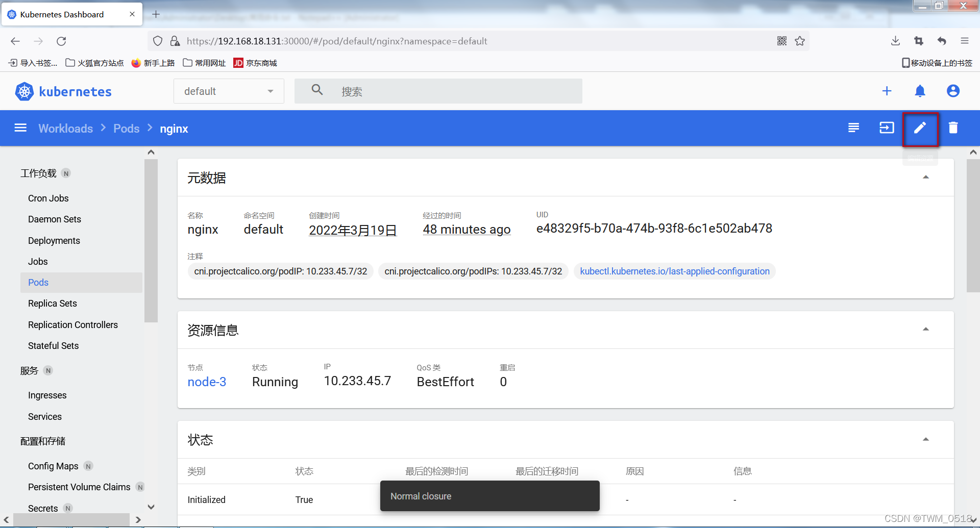This screenshot has height=528, width=980.
Task: Open pod logs icon in the action bar
Action: 853,128
